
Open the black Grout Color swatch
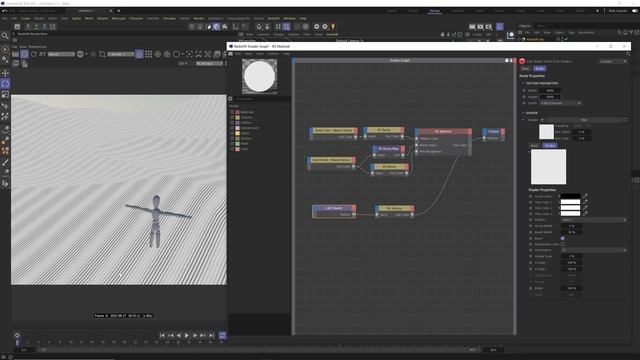click(570, 196)
